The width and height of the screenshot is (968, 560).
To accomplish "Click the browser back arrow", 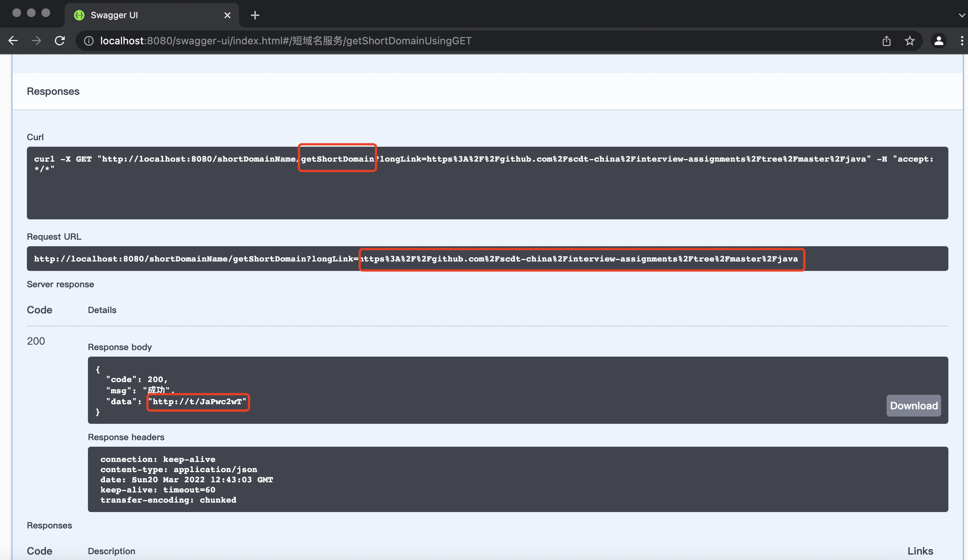I will point(13,41).
